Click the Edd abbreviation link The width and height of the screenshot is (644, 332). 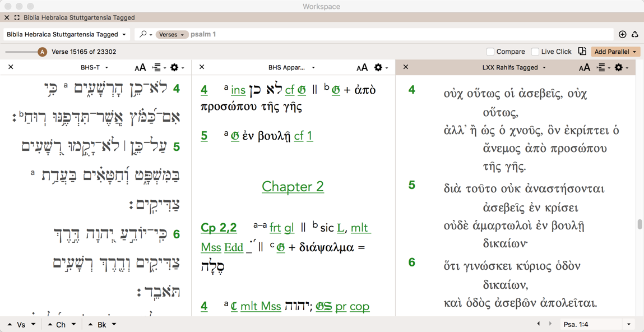(234, 247)
